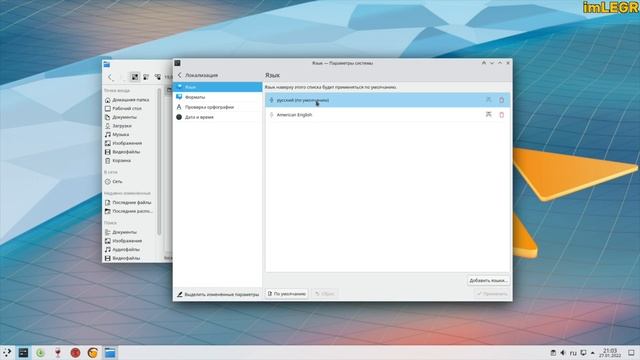Click the red circular taskbar icon
The height and width of the screenshot is (360, 640).
point(75,353)
